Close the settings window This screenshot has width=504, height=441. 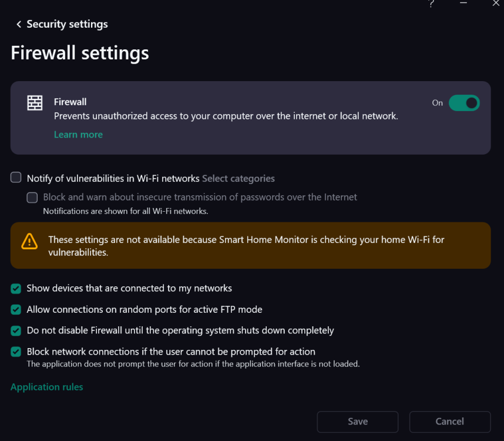[495, 4]
